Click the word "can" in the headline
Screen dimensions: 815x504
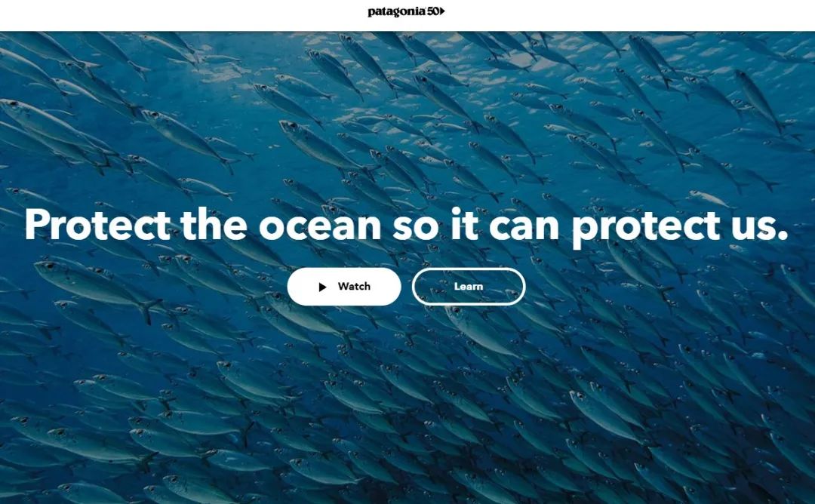pos(524,227)
